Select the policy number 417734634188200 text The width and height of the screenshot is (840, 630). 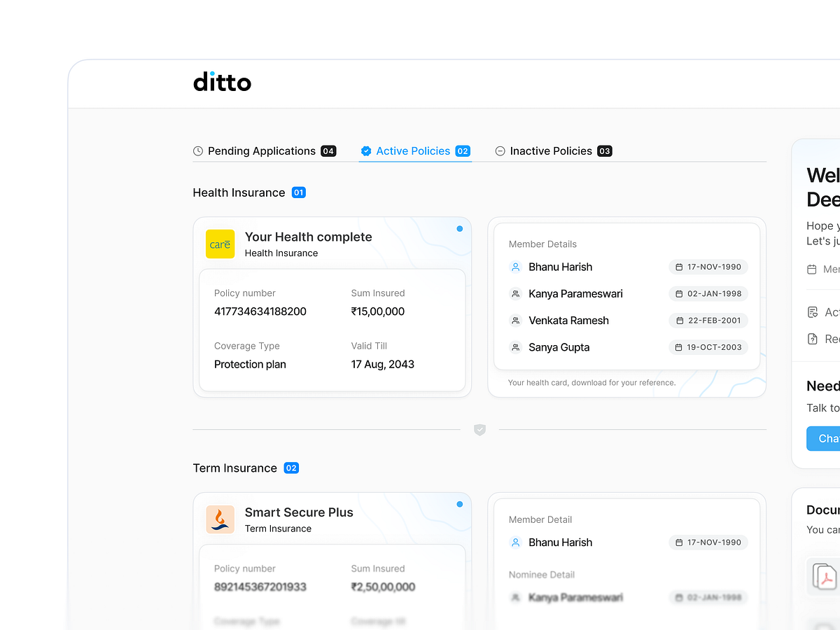point(260,311)
